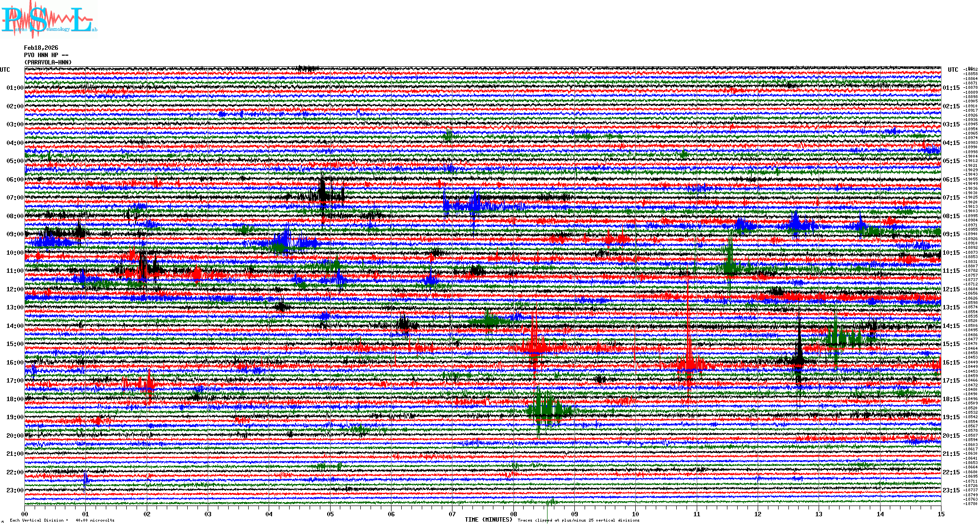Select the 01:00 hour label
This screenshot has height=527, width=980.
coord(15,88)
